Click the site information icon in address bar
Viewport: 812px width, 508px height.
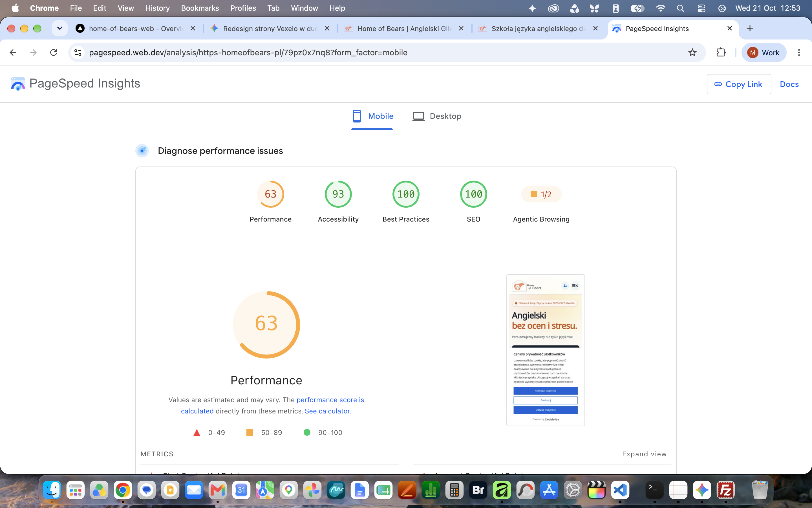click(x=78, y=52)
